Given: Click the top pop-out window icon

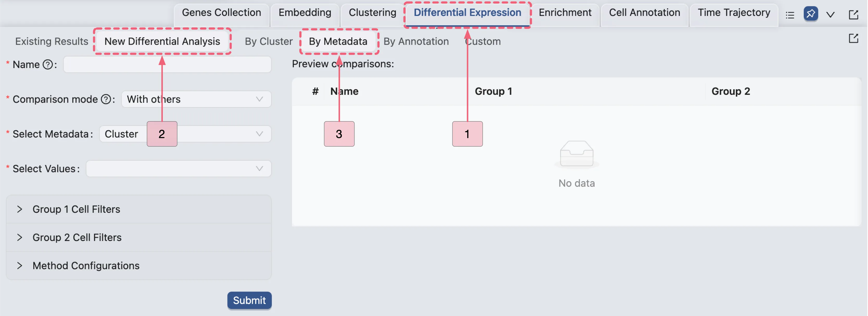Looking at the screenshot, I should [853, 15].
